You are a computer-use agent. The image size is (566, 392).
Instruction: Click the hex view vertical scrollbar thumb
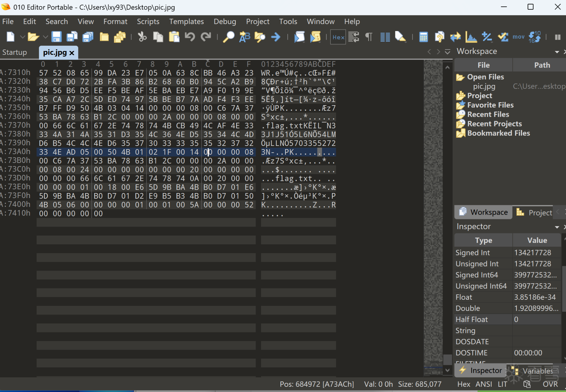pos(447,359)
